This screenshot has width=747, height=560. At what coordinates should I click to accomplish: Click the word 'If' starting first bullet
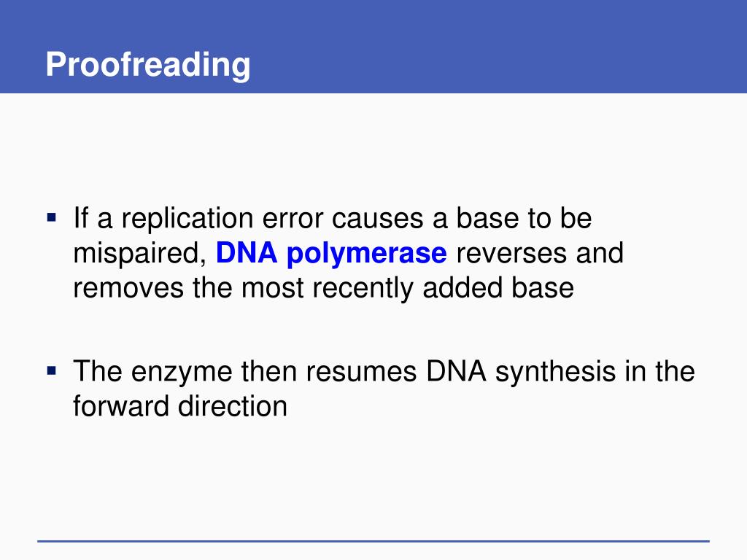click(81, 219)
